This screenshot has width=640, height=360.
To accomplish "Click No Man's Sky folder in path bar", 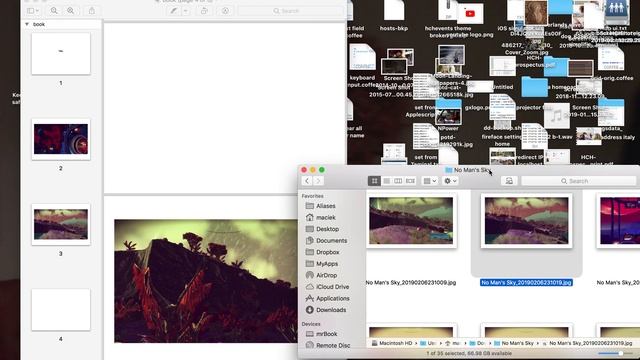I will (513, 343).
